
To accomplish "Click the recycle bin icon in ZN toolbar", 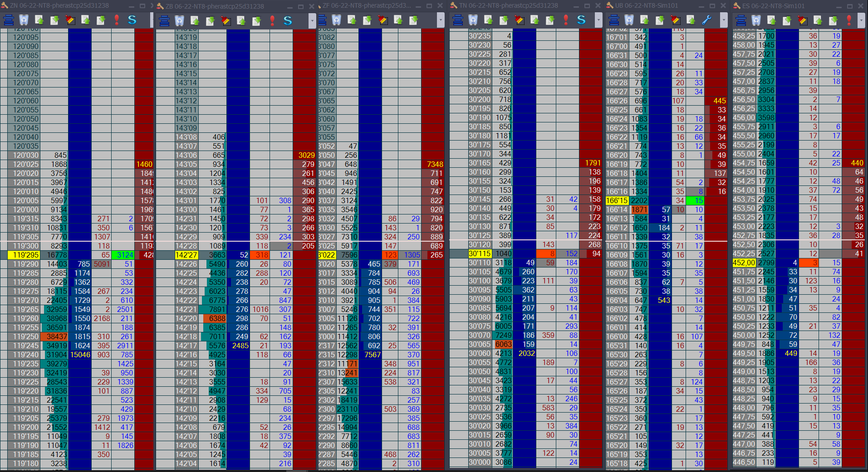I will (x=24, y=20).
